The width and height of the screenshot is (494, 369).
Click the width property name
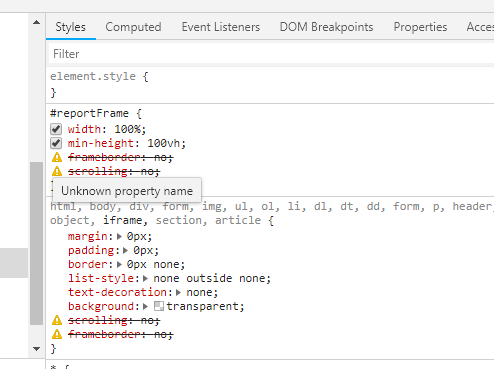pos(84,129)
